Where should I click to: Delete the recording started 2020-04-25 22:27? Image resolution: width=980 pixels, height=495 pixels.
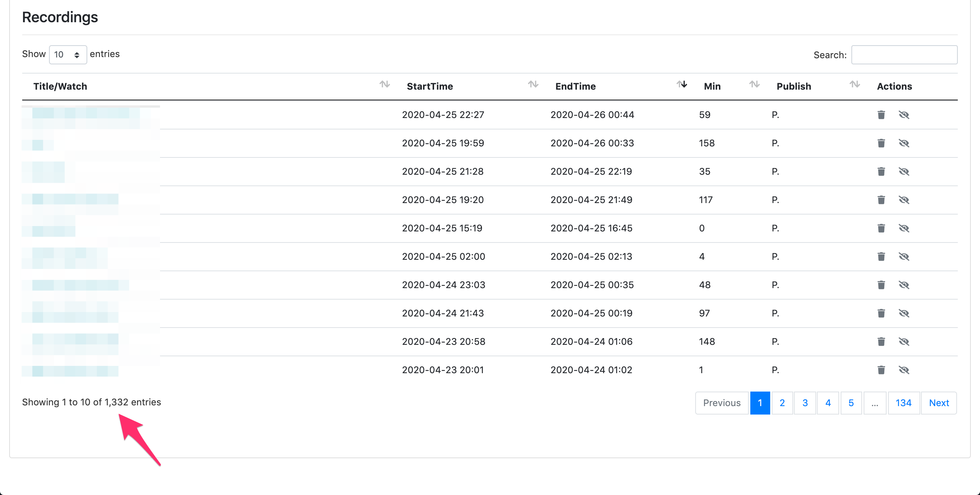click(x=881, y=115)
